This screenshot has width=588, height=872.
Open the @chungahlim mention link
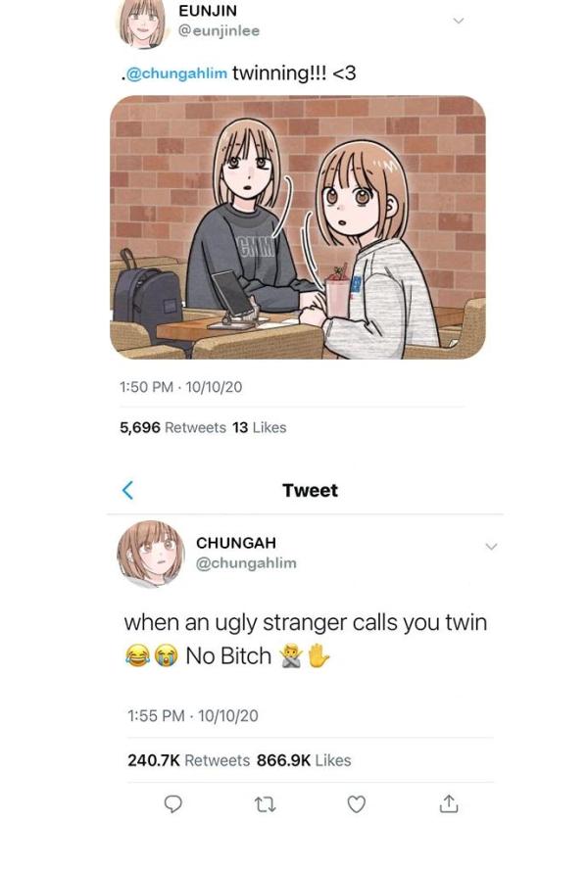[177, 73]
